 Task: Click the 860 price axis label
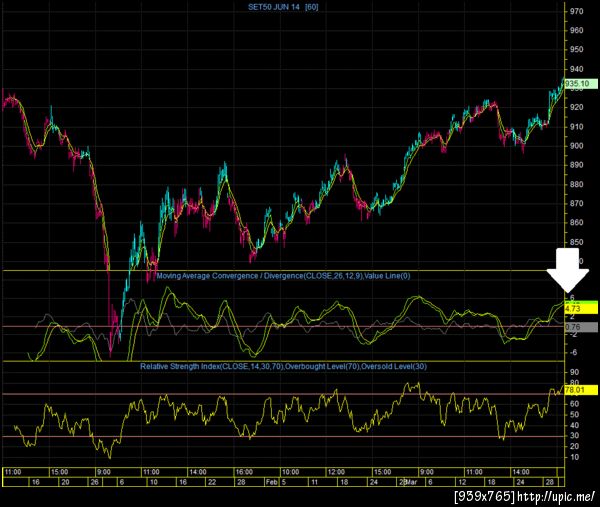pyautogui.click(x=576, y=222)
